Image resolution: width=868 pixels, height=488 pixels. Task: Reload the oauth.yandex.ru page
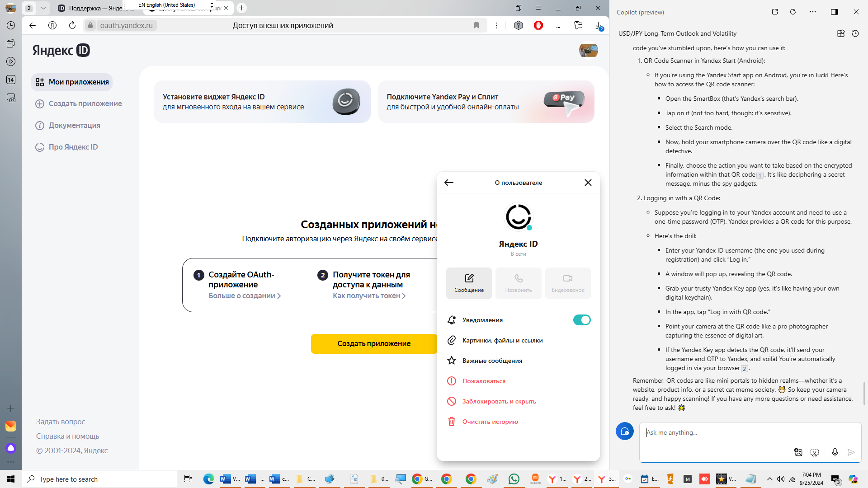72,25
